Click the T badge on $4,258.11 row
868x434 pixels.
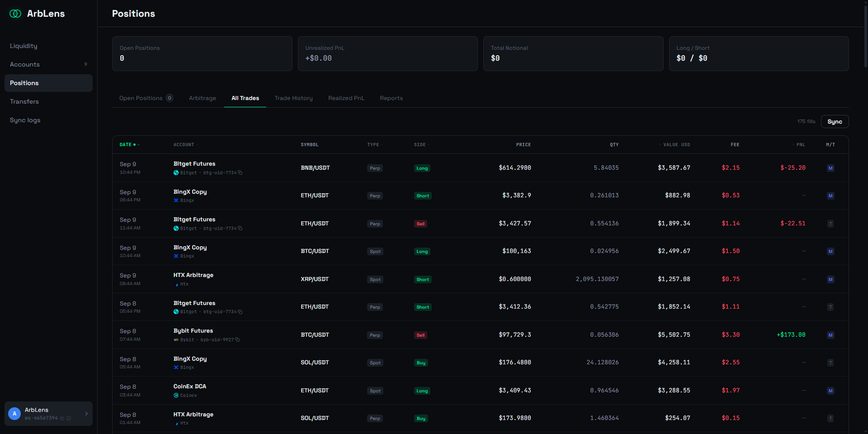830,362
